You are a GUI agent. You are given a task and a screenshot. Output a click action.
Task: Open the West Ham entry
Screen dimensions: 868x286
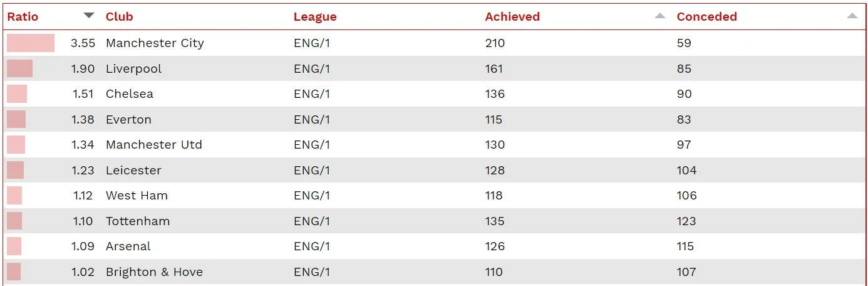(x=137, y=196)
